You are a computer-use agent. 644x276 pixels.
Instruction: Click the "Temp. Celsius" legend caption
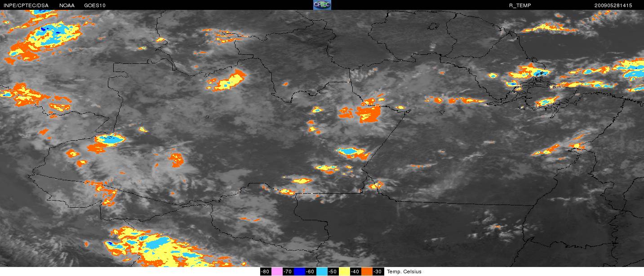coord(404,272)
